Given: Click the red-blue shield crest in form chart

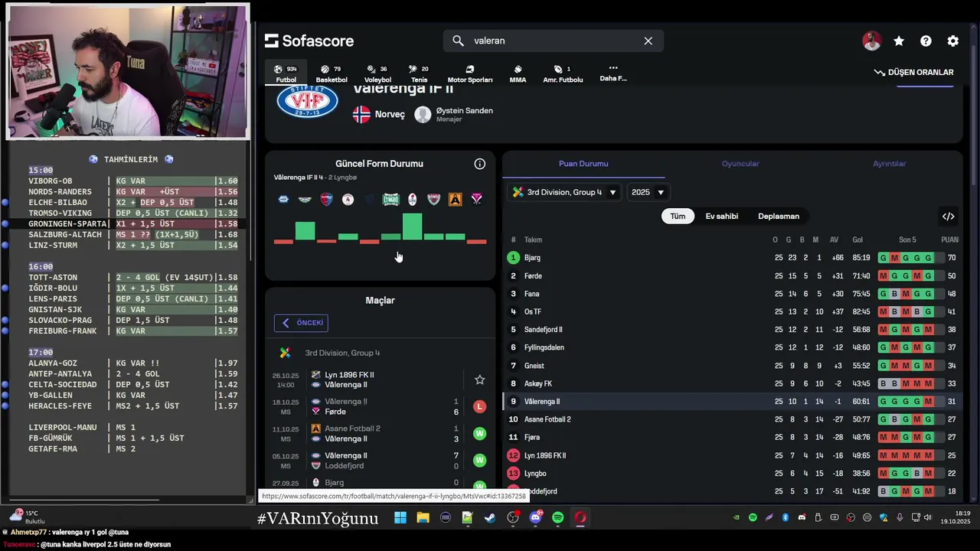Looking at the screenshot, I should point(326,199).
